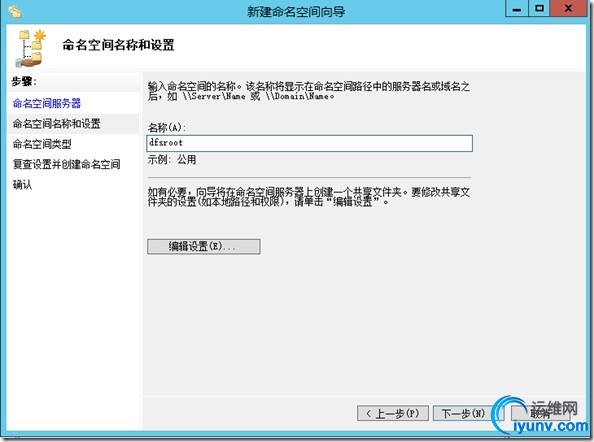The image size is (594, 442).
Task: Cancel the wizard with 取消
Action: [x=540, y=413]
